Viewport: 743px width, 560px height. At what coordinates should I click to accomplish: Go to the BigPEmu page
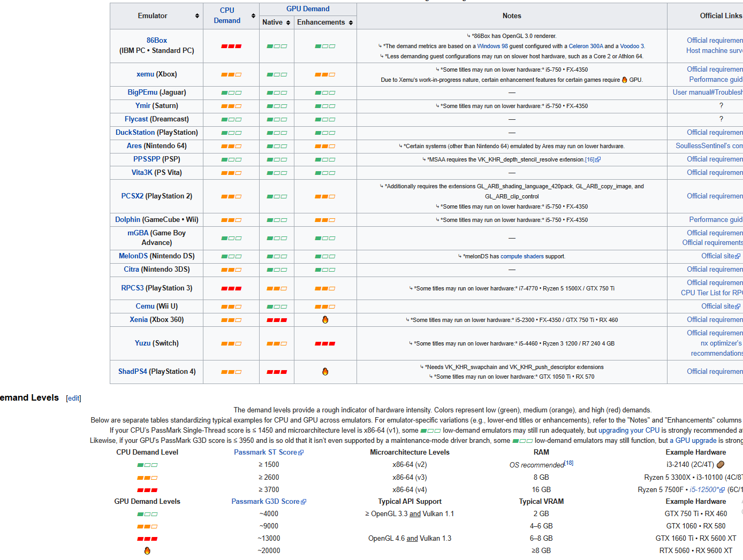pyautogui.click(x=142, y=93)
